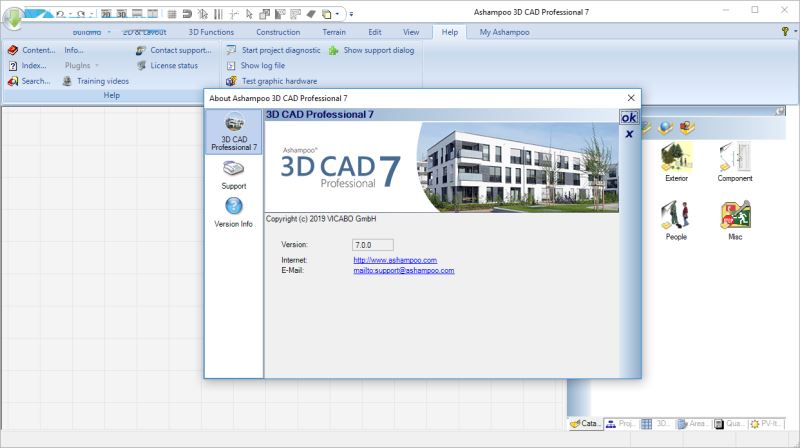
Task: Switch to the PV-It... bottom panel tab
Action: pyautogui.click(x=765, y=424)
